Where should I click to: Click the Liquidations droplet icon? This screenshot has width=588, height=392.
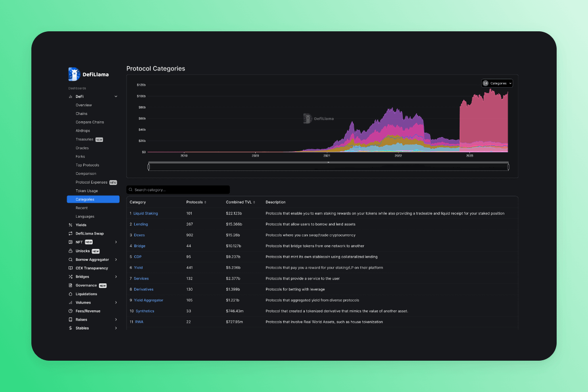[x=71, y=294]
